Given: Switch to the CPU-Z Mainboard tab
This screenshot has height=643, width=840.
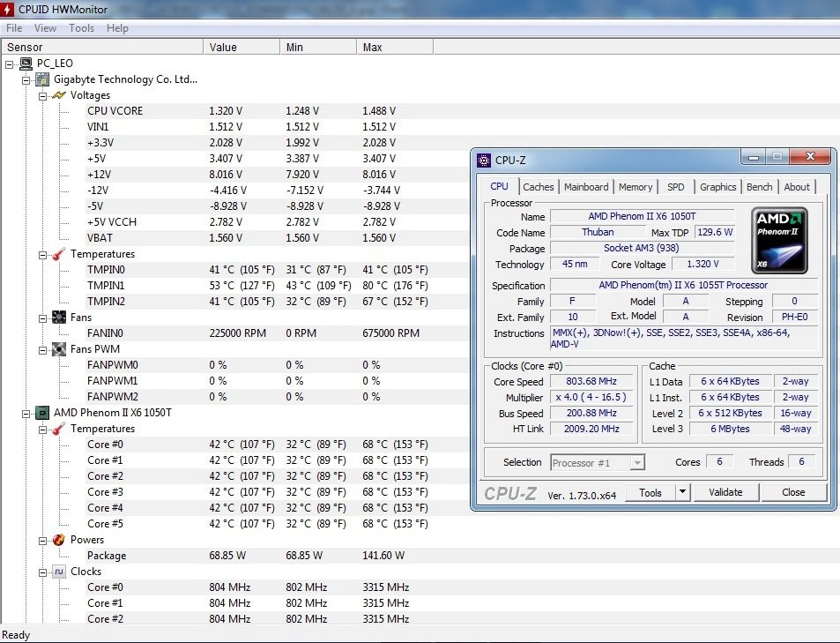Looking at the screenshot, I should (586, 187).
